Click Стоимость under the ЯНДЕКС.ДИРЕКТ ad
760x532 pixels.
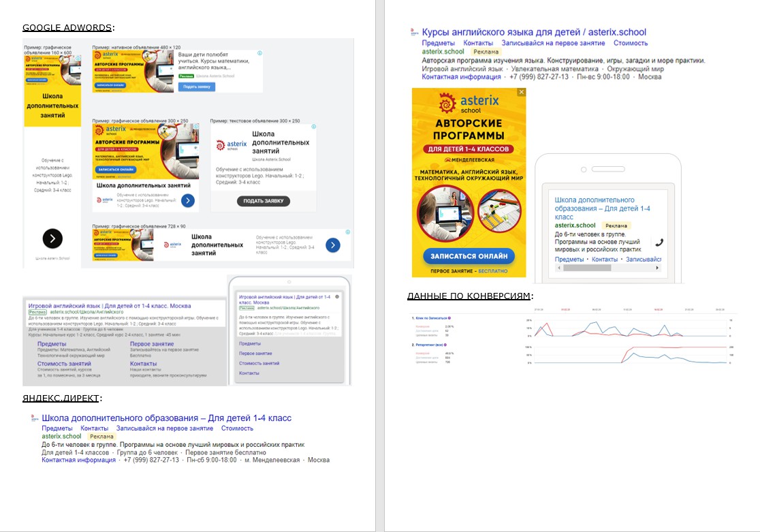237,428
